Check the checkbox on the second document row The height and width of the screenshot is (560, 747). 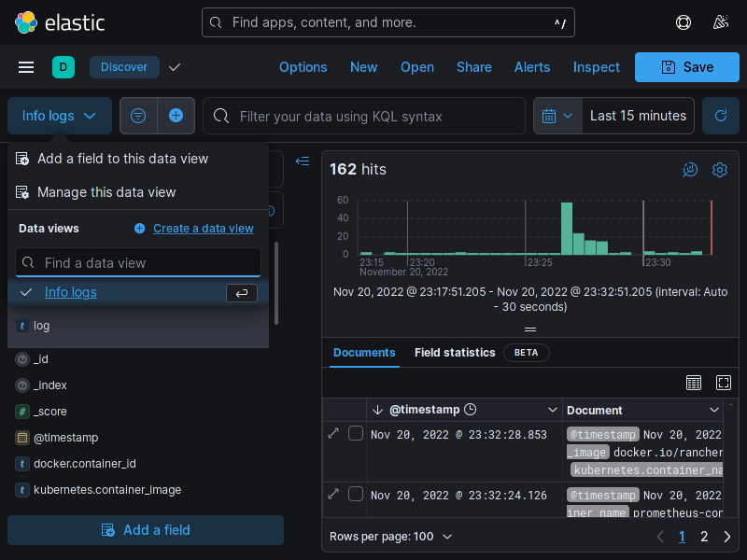(x=355, y=495)
